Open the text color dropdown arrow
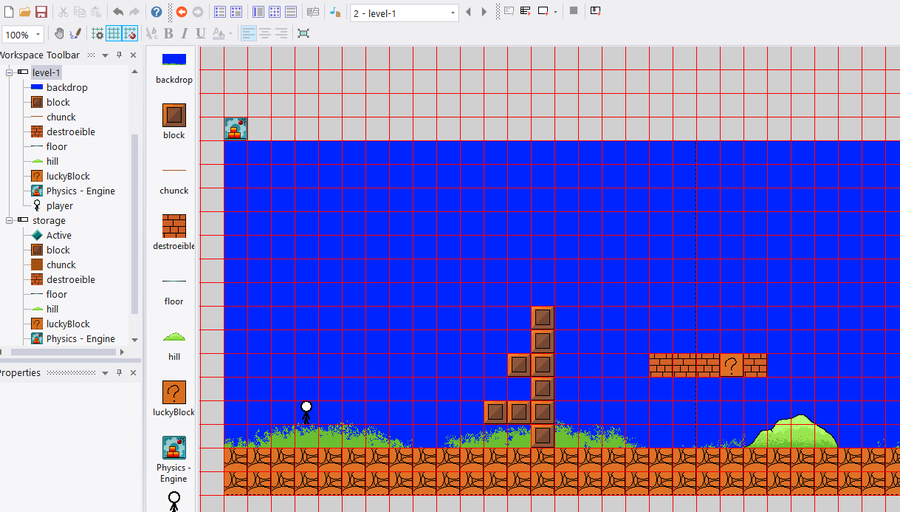 (231, 34)
